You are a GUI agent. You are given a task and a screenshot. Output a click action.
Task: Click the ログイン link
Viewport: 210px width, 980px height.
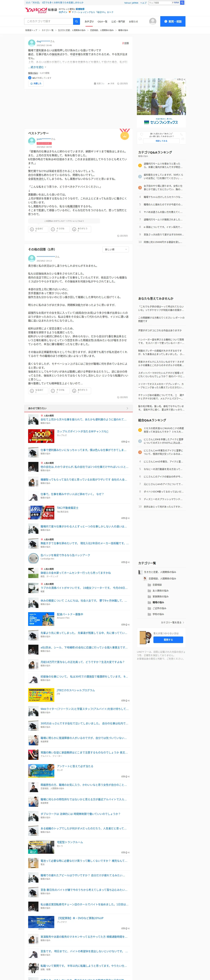63,12
